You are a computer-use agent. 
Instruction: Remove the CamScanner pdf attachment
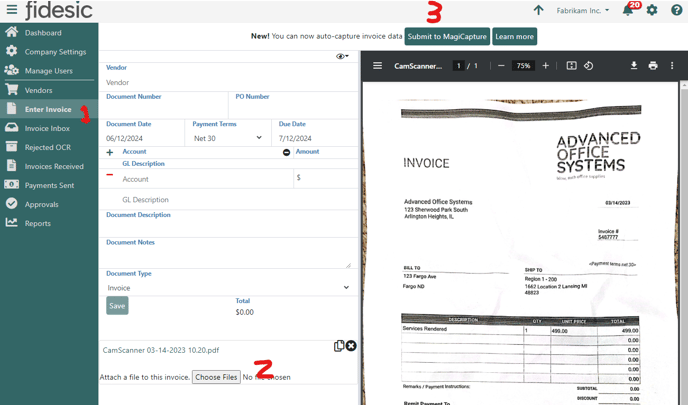point(351,346)
